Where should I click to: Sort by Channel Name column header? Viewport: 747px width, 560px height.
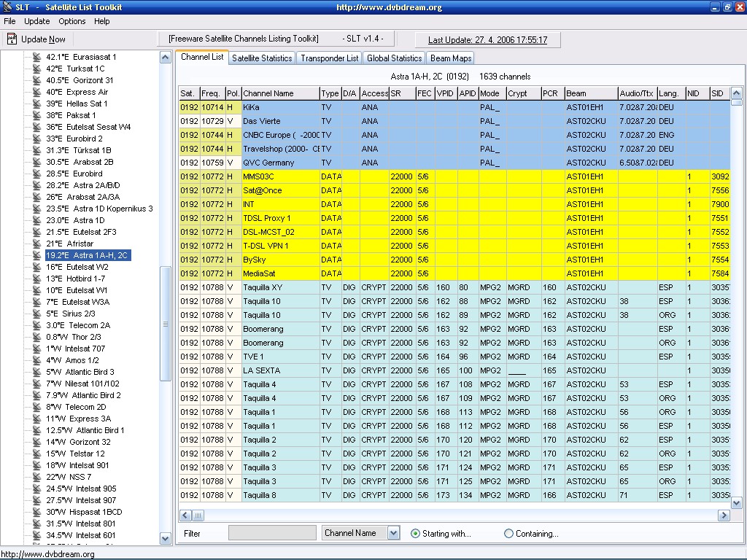[280, 93]
